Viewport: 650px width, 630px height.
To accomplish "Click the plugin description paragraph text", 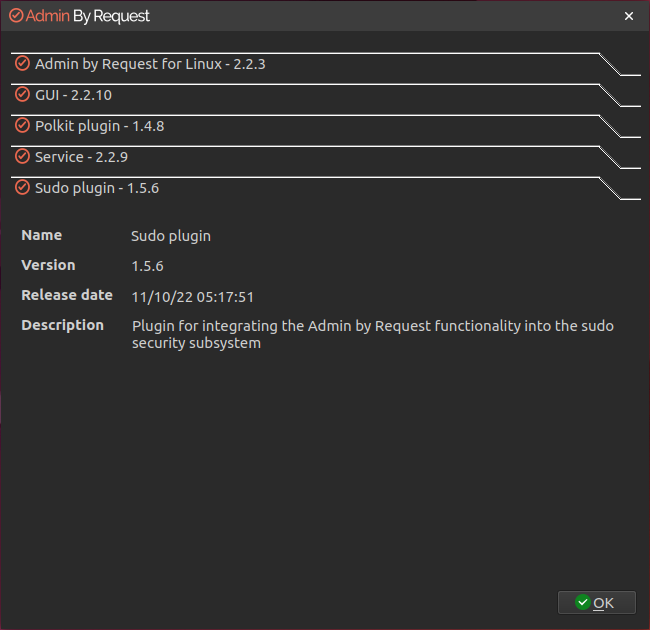I will pos(373,334).
